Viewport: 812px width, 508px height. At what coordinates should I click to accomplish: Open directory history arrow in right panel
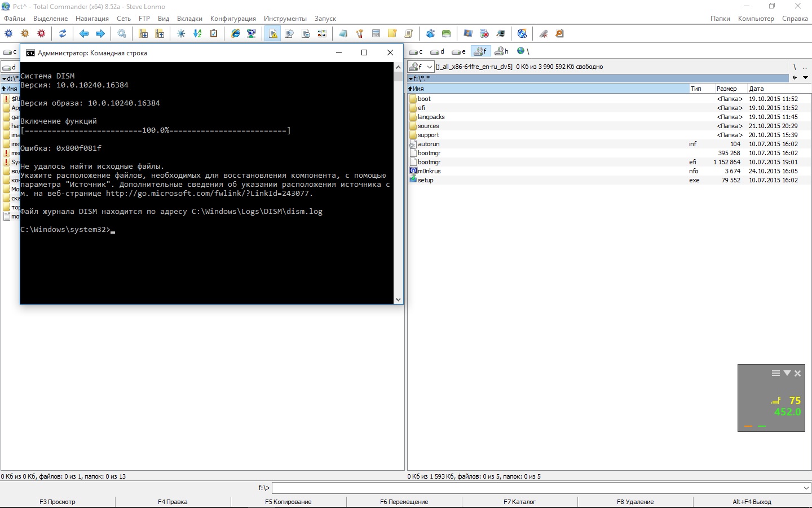[x=805, y=78]
